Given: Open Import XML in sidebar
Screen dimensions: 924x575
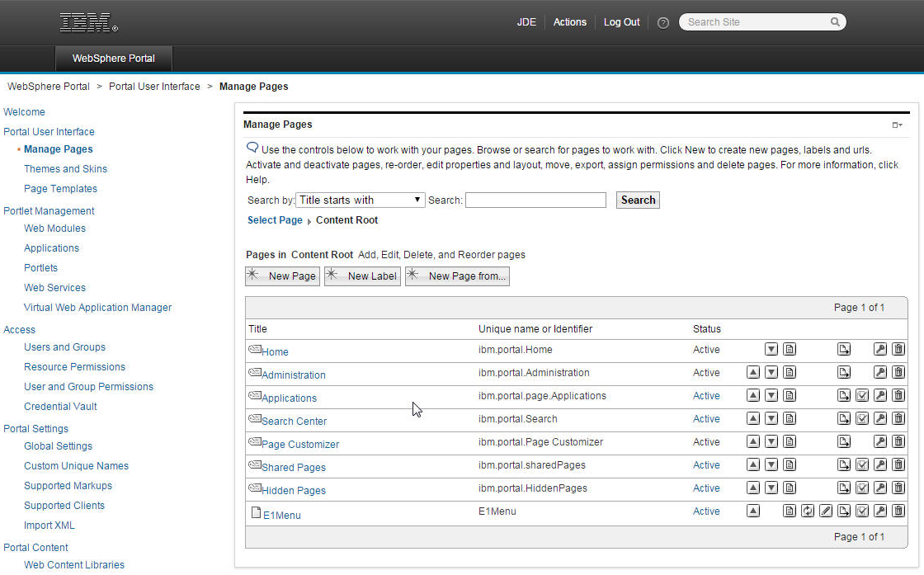Looking at the screenshot, I should (49, 525).
